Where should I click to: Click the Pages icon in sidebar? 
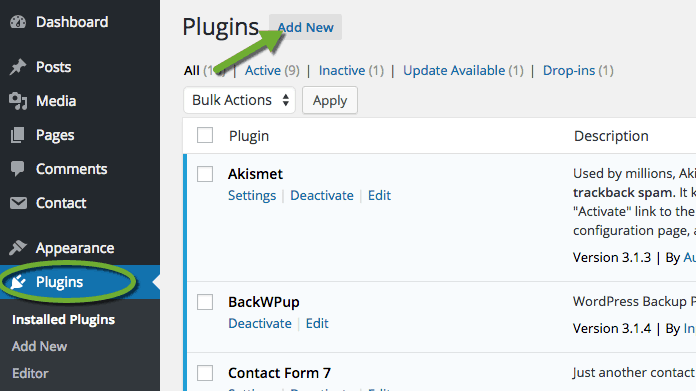18,135
